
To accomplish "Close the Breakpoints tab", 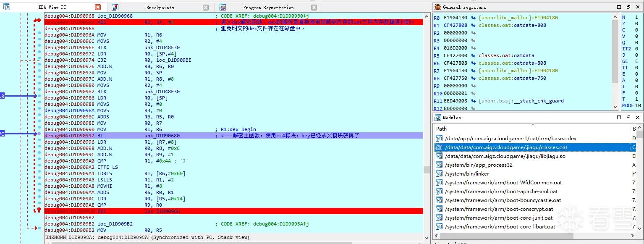I will coord(206,8).
